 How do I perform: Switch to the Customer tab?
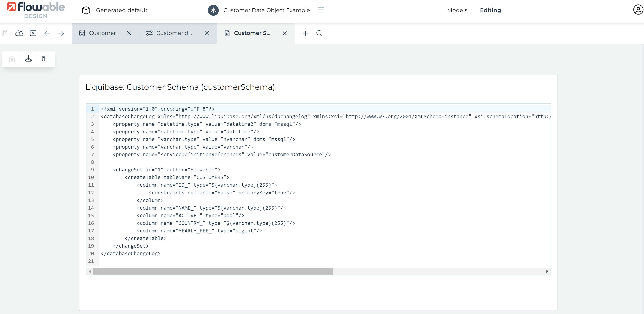tap(102, 33)
